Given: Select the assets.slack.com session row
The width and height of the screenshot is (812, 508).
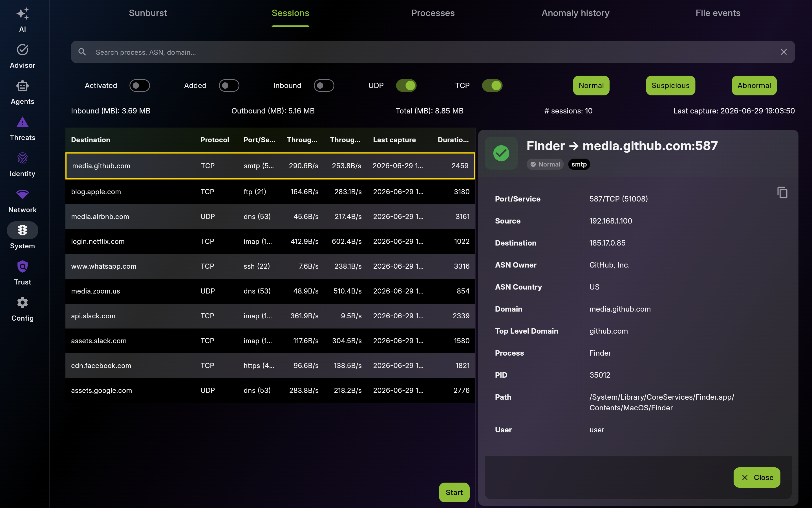Looking at the screenshot, I should coord(270,341).
